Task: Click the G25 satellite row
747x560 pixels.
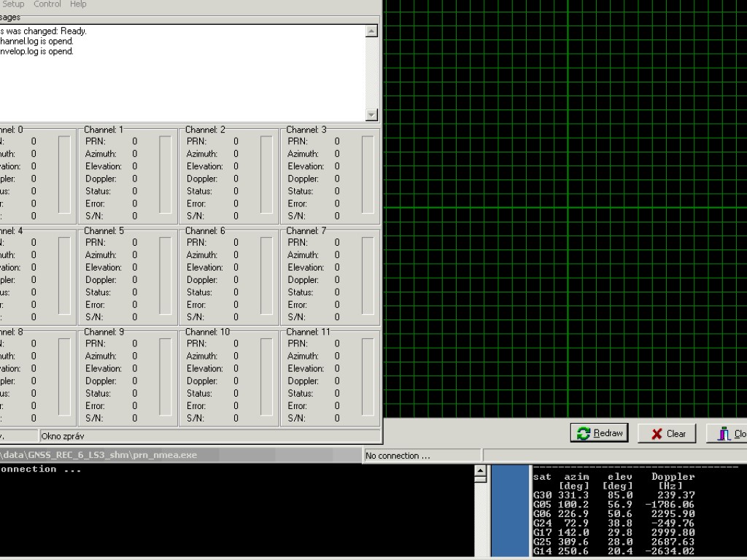Action: pyautogui.click(x=614, y=542)
